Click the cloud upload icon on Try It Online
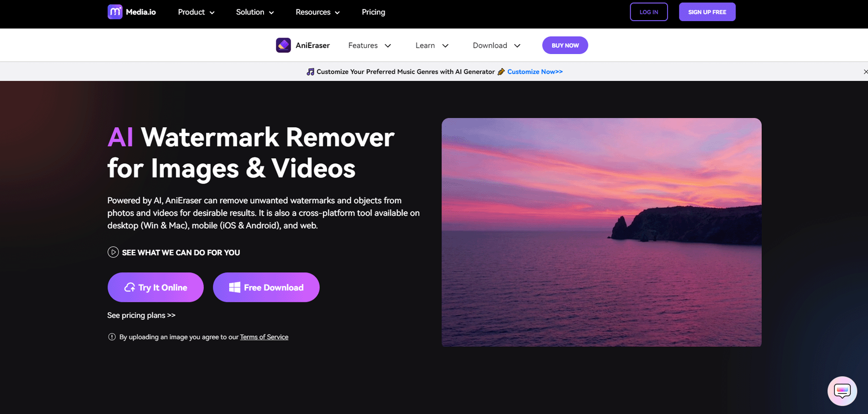The width and height of the screenshot is (868, 414). [x=130, y=287]
